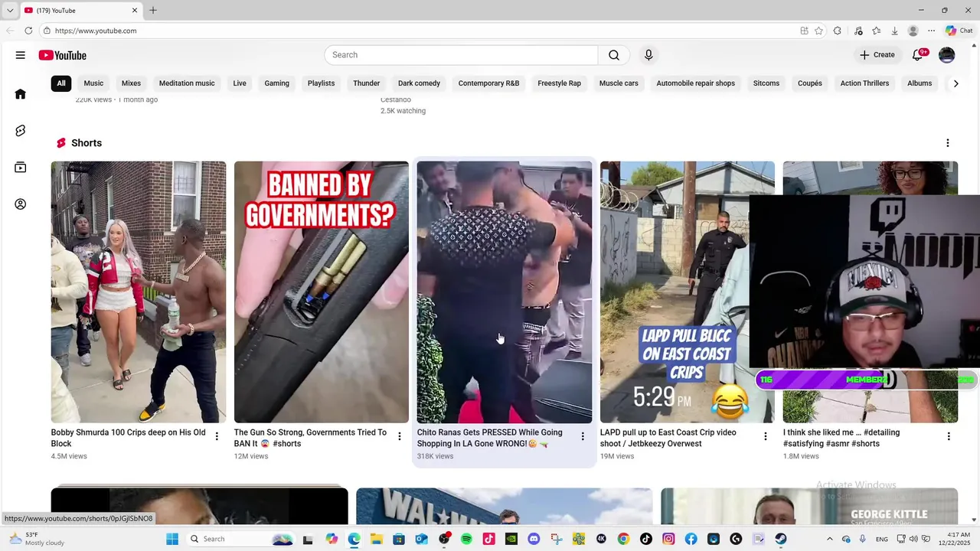Viewport: 980px width, 551px height.
Task: Click the browser address bar
Action: [421, 31]
